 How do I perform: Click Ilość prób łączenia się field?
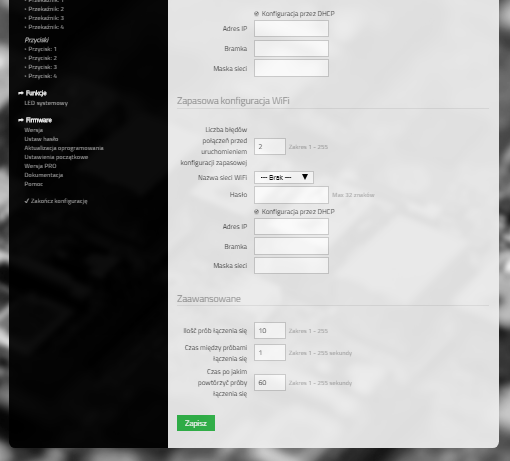(270, 331)
